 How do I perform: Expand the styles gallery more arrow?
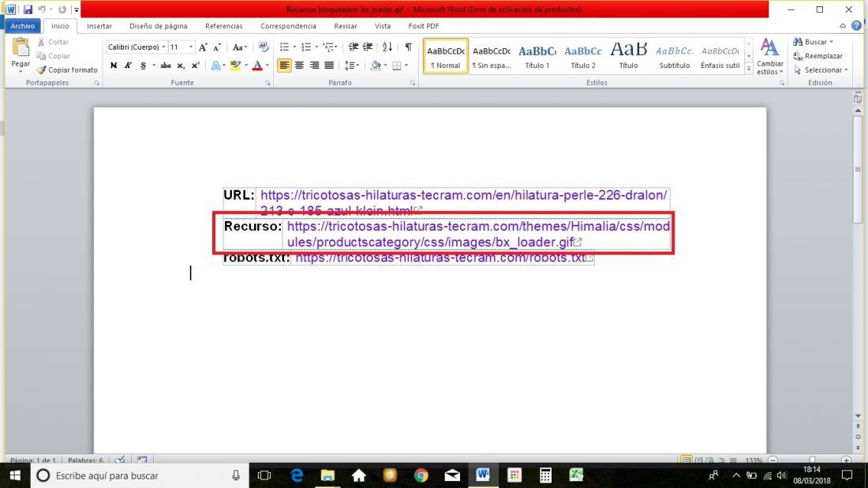pos(748,69)
